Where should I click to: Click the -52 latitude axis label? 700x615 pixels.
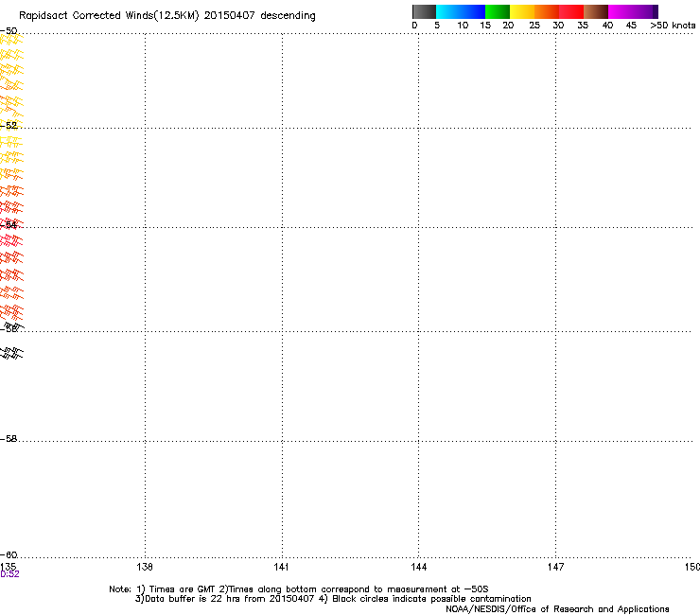(9, 126)
